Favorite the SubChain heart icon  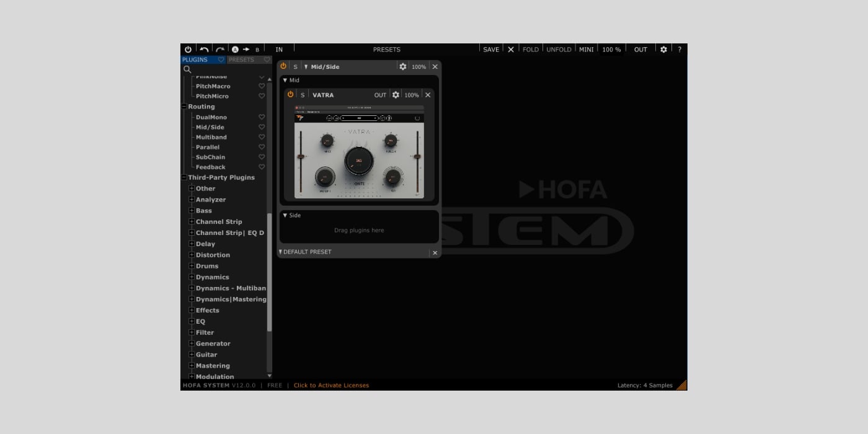(262, 157)
